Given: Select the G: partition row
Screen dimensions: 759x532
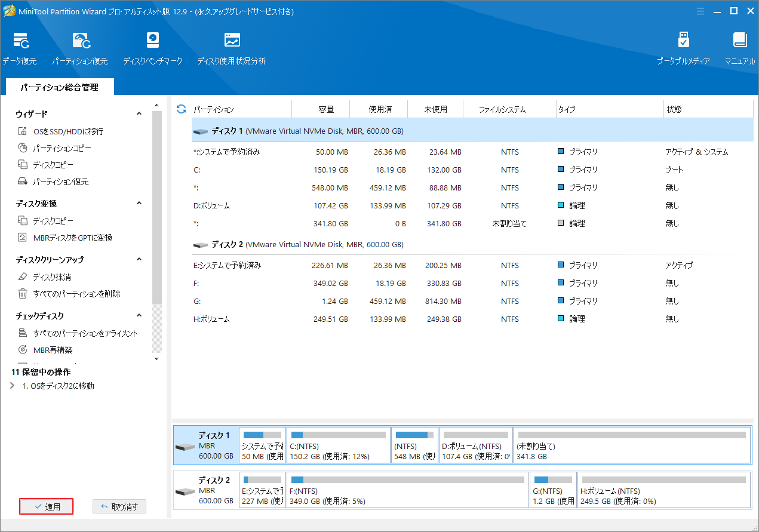Looking at the screenshot, I should tap(472, 301).
